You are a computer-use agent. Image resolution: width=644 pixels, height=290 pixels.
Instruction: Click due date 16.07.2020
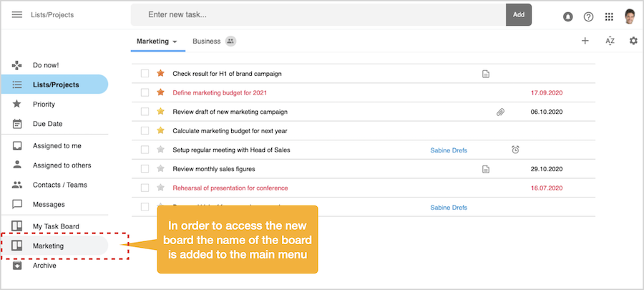pyautogui.click(x=547, y=188)
